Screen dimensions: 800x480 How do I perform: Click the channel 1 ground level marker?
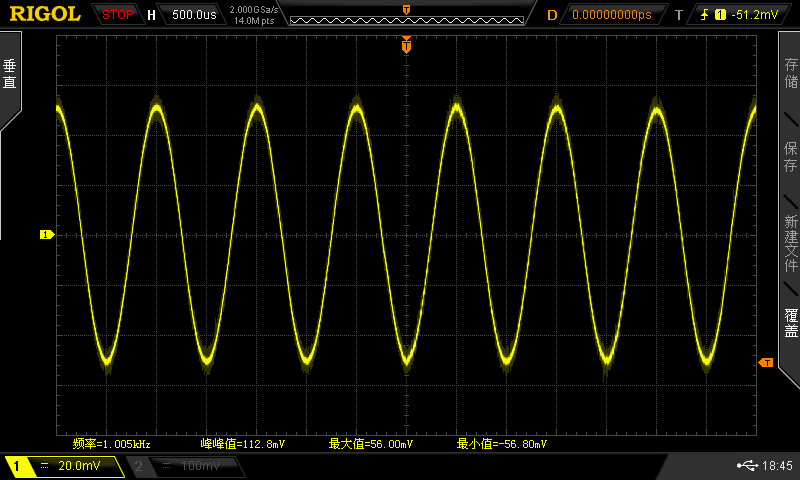click(x=47, y=235)
